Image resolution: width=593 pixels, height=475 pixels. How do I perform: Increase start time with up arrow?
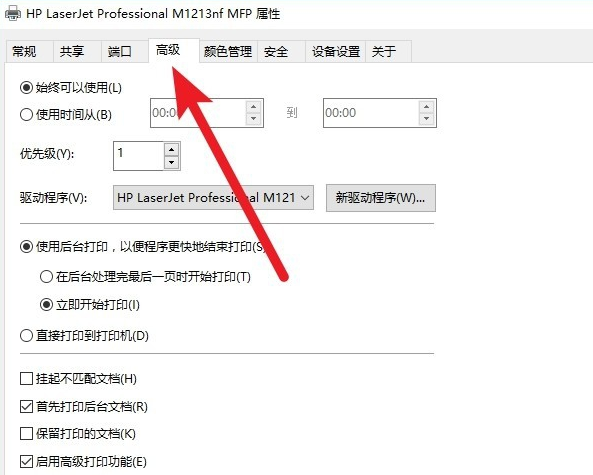coord(253,107)
